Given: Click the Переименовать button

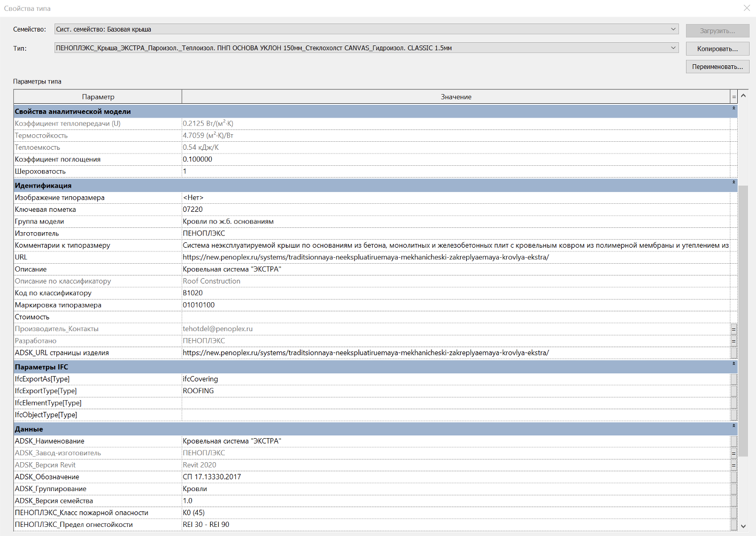Looking at the screenshot, I should pyautogui.click(x=717, y=67).
